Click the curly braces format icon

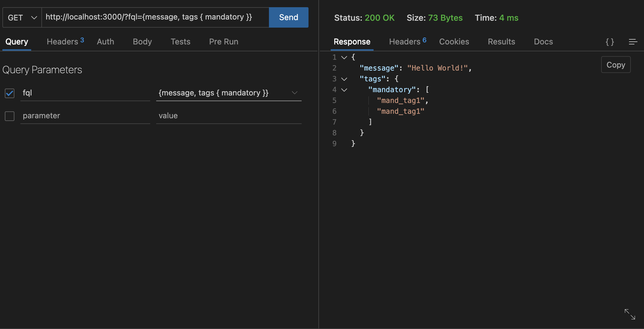coord(610,42)
